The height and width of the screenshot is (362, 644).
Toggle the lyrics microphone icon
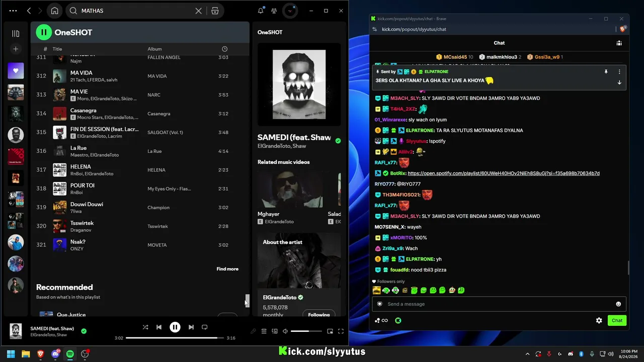point(253,331)
